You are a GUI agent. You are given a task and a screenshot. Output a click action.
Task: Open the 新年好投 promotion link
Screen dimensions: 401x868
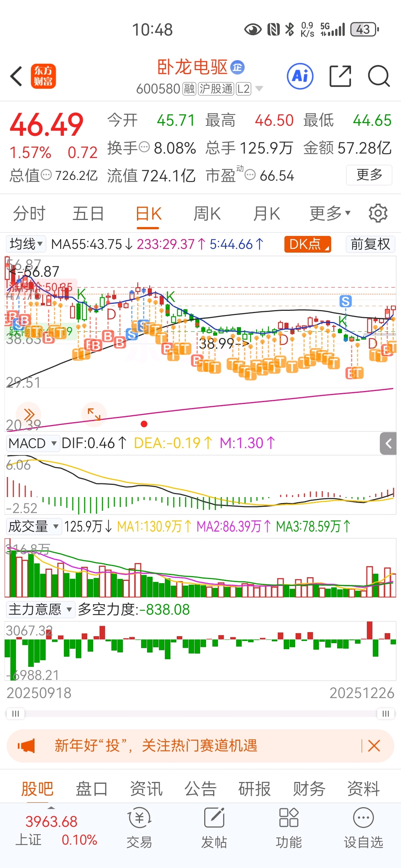click(156, 746)
